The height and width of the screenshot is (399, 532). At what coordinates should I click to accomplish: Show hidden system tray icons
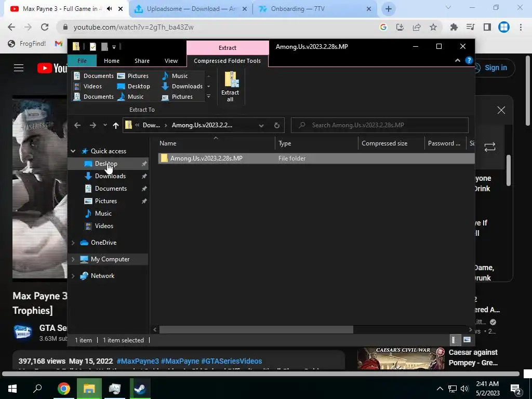440,389
